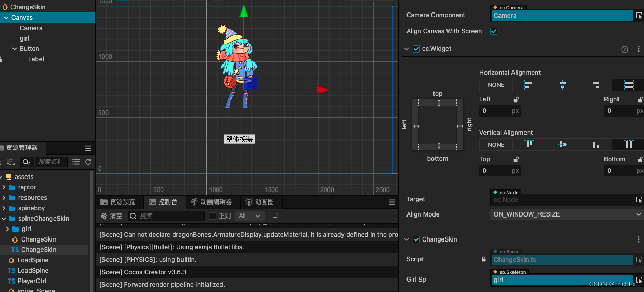Screen dimensions: 644x292
Task: Toggle lock next to Right offset
Action: click(640, 99)
